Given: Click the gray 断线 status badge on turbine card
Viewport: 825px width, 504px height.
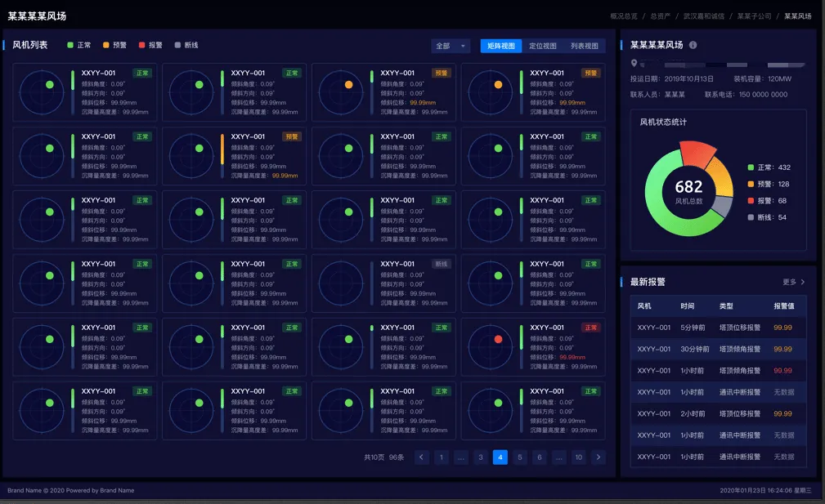Looking at the screenshot, I should pyautogui.click(x=442, y=264).
